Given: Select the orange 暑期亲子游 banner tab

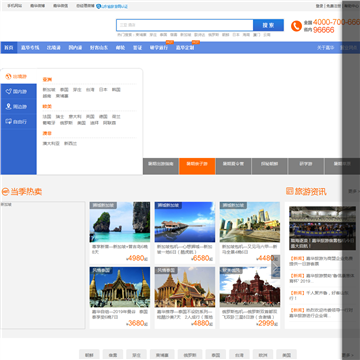Looking at the screenshot, I should (197, 166).
